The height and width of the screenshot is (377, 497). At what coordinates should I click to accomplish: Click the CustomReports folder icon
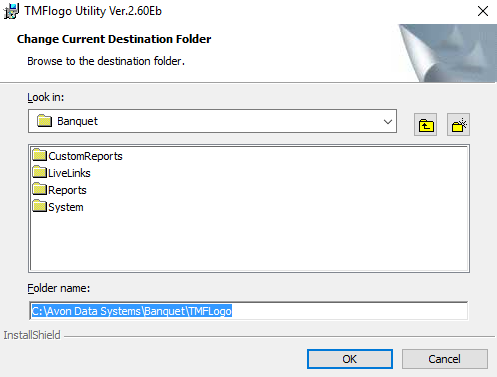(x=40, y=155)
